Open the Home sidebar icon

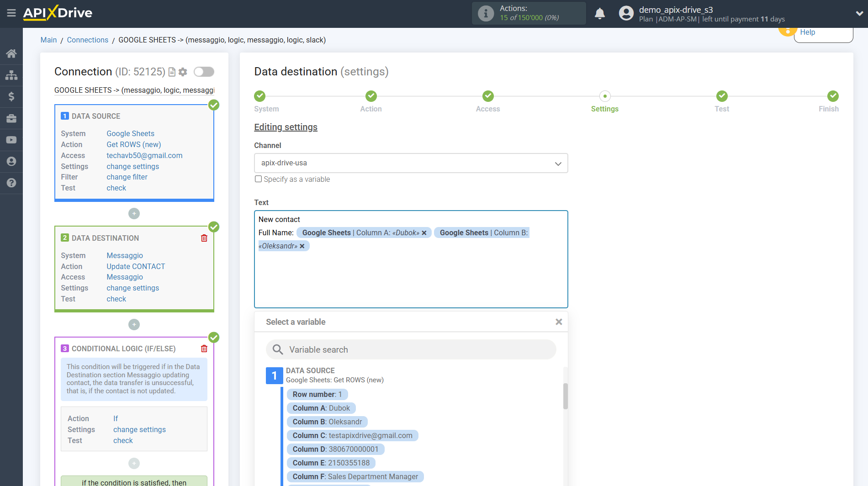11,53
